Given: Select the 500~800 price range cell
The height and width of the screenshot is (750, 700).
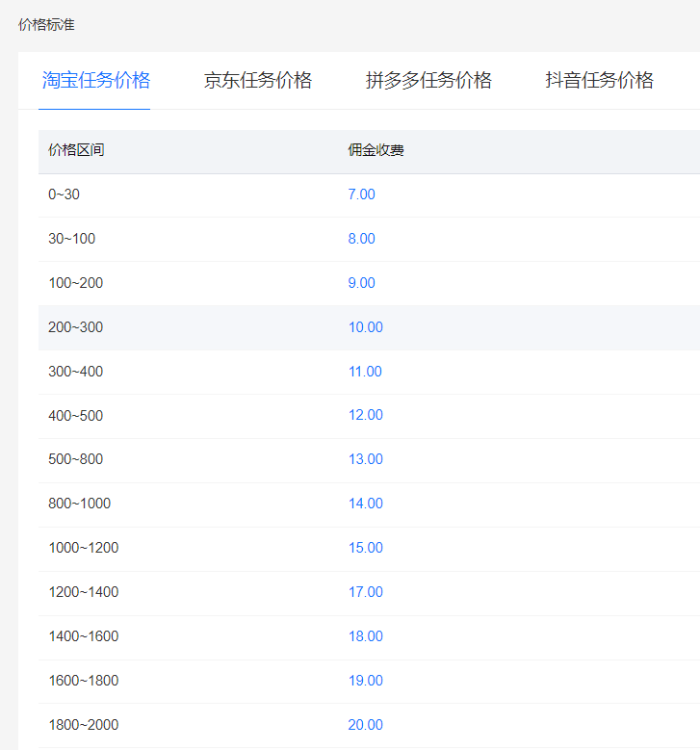Looking at the screenshot, I should coord(76,459).
